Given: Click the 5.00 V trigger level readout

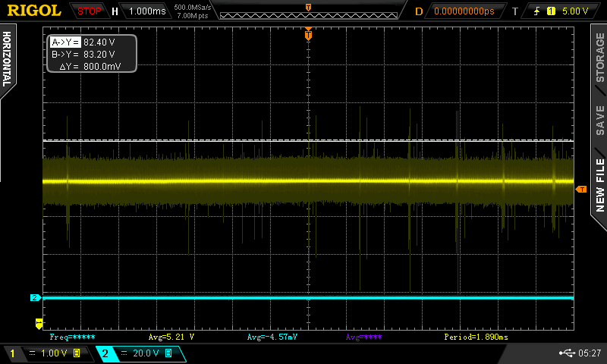Looking at the screenshot, I should click(574, 11).
